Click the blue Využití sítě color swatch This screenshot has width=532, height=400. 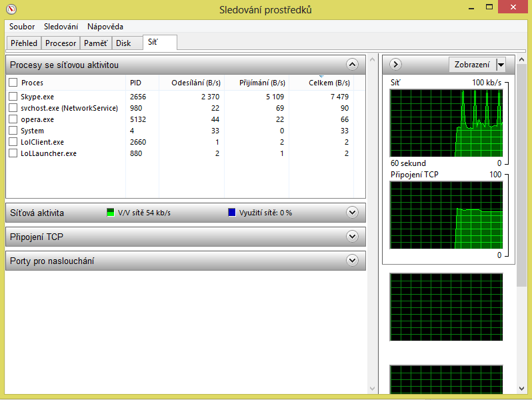pos(232,213)
